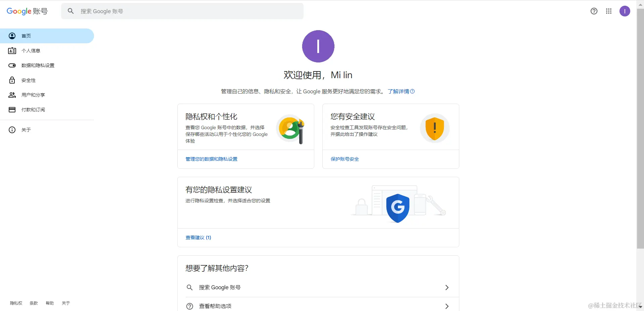Open 关于 in the sidebar

click(x=47, y=130)
